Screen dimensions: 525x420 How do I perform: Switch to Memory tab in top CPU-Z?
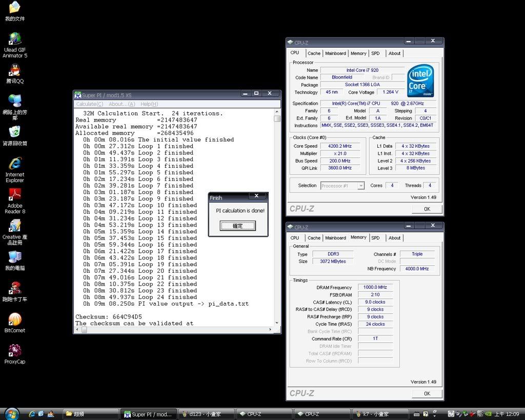pyautogui.click(x=358, y=53)
